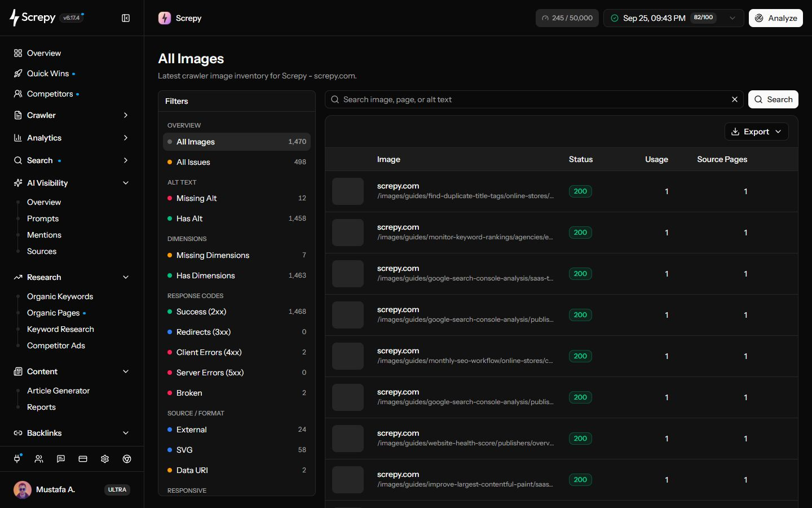Go to Organic Keywords
812x508 pixels.
tap(60, 296)
